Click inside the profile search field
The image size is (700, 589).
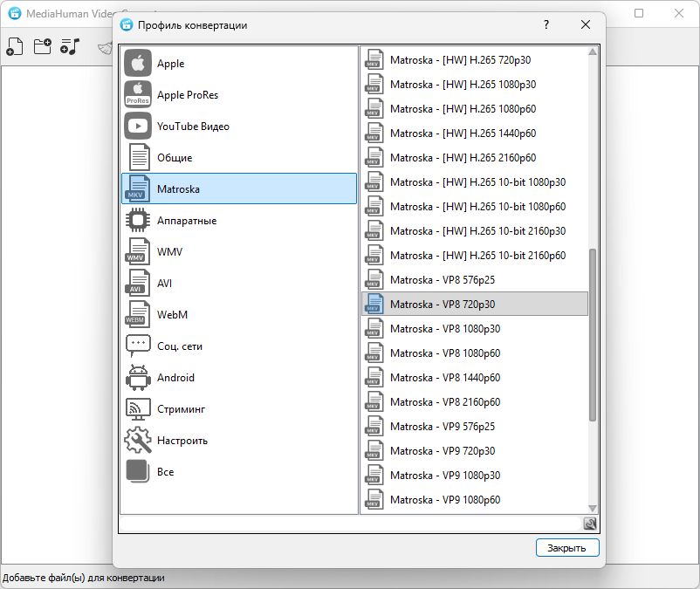pos(351,524)
